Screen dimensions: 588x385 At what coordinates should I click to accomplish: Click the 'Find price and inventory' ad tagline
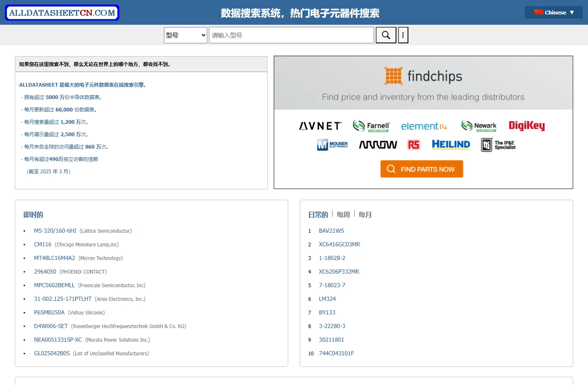pyautogui.click(x=423, y=97)
